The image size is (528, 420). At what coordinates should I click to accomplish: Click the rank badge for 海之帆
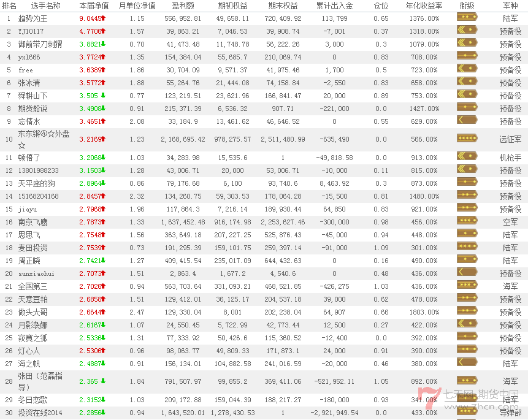(x=467, y=362)
